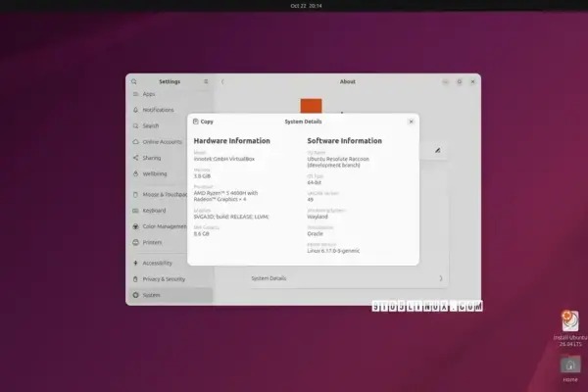Click the Copy button in System Details
This screenshot has height=392, width=588.
(x=203, y=122)
